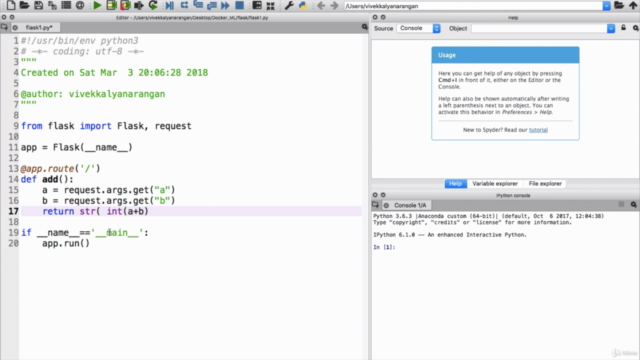The width and height of the screenshot is (640, 360).
Task: Toggle the Help pane lock icon
Action: pos(623,28)
